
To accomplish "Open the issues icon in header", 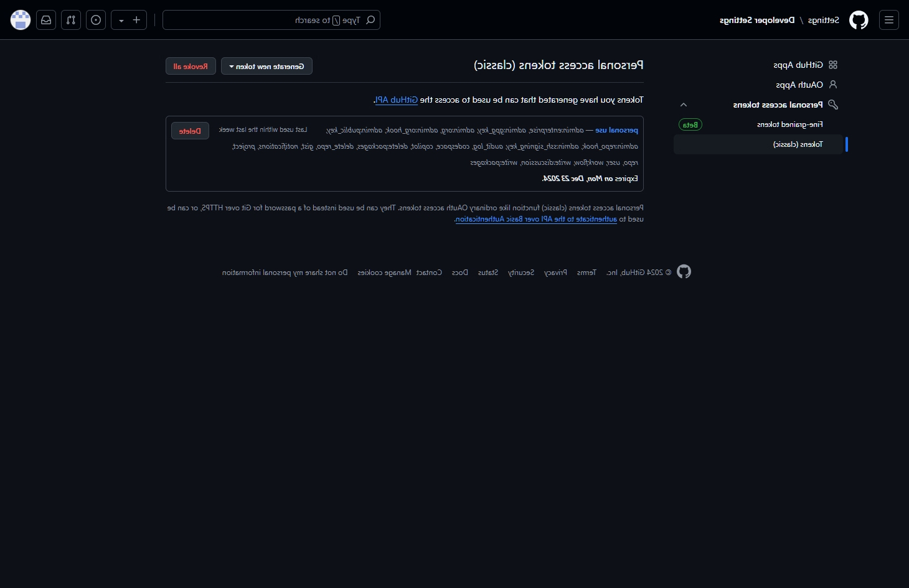I will pos(96,20).
